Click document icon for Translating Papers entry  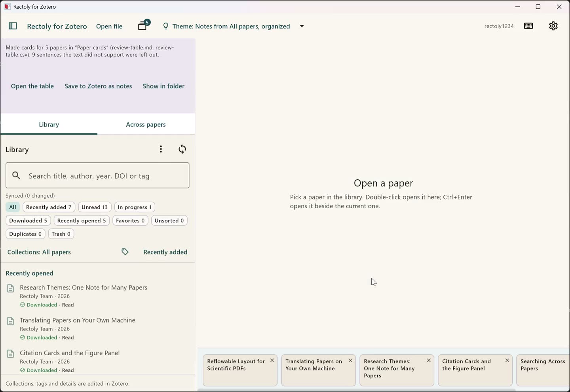[x=11, y=322]
